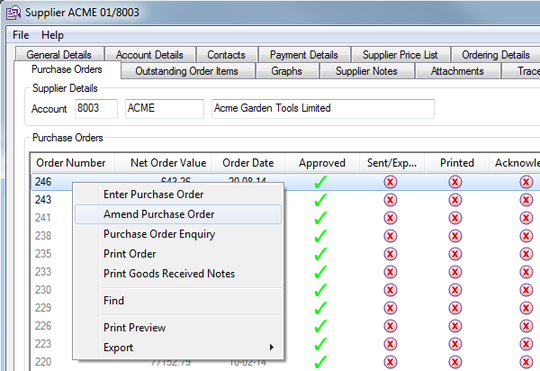Click Sent/Exp red cross for order 246
This screenshot has height=371, width=540.
391,182
